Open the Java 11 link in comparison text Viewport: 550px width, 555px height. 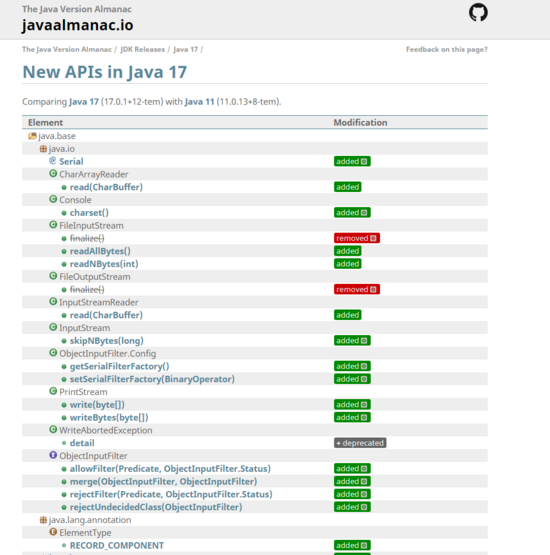click(200, 102)
